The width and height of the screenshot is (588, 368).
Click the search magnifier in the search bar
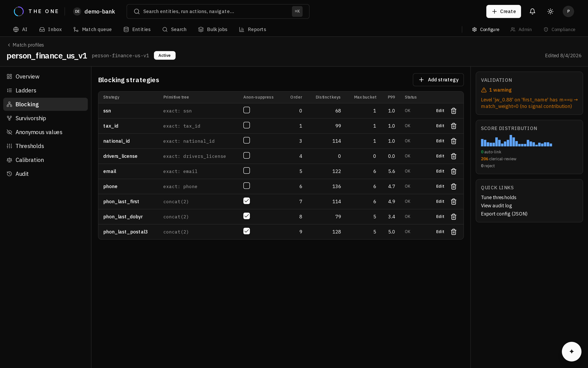pos(137,11)
